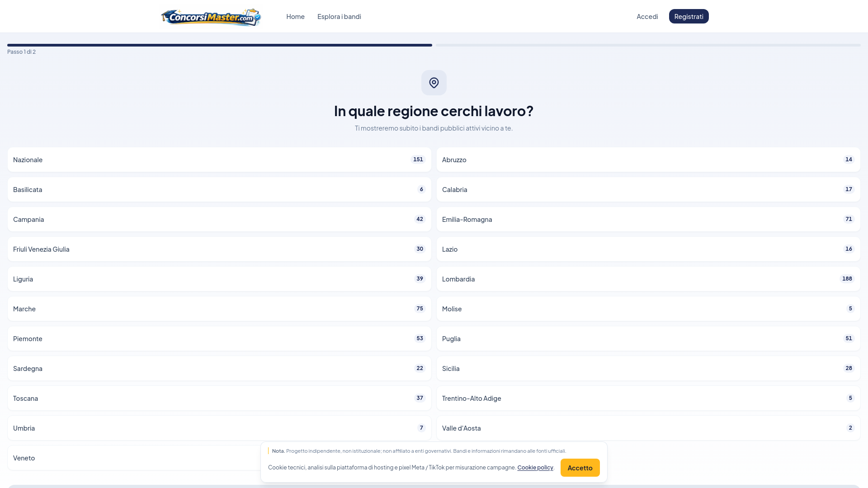The width and height of the screenshot is (868, 488).
Task: Pick the Piemonte region card
Action: pyautogui.click(x=219, y=338)
